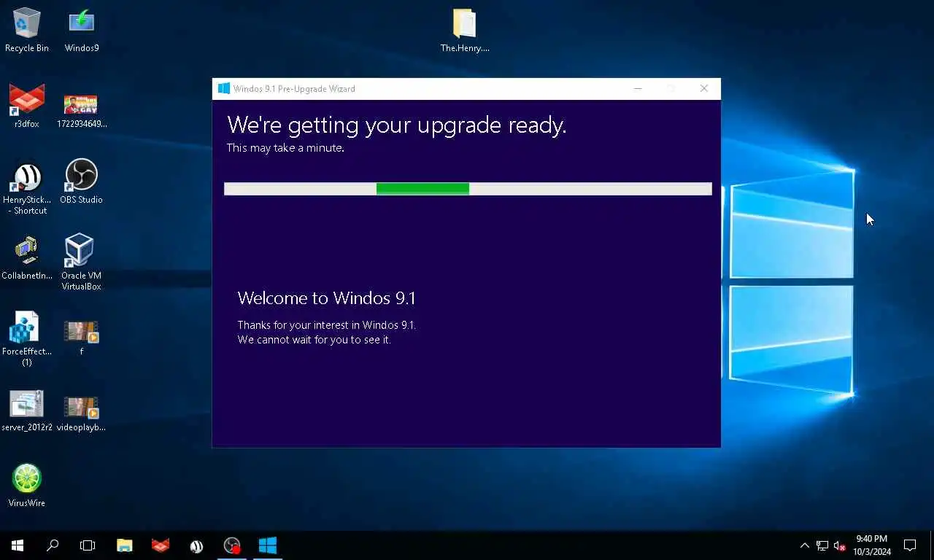Screen dimensions: 934x560
Task: Select the r3dfox browser shortcut
Action: (x=27, y=106)
